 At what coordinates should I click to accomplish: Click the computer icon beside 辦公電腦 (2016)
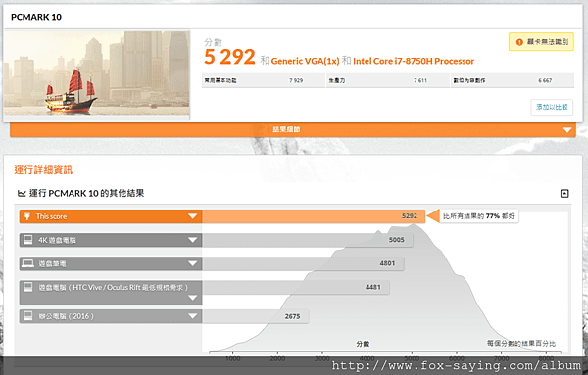28,316
